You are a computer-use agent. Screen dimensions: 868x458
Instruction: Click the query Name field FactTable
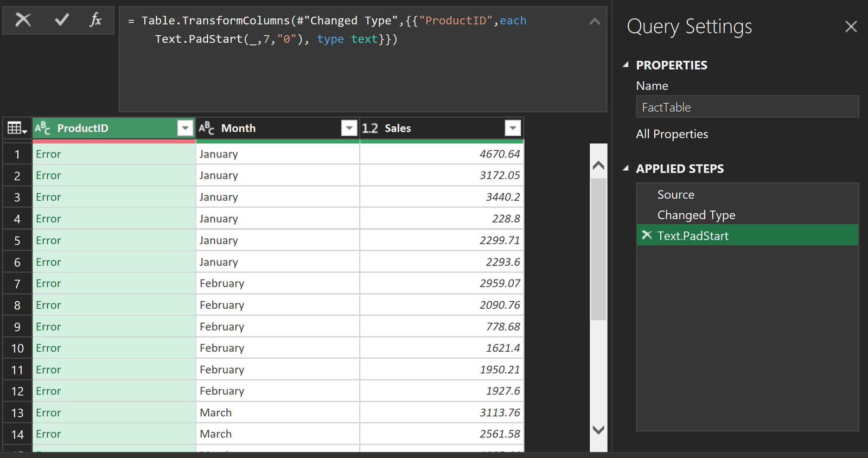pyautogui.click(x=746, y=107)
